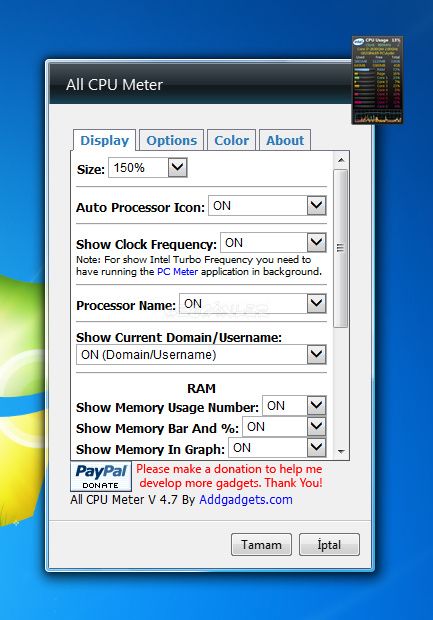
Task: Open the Show Memory Bar And % dropdown
Action: [x=284, y=426]
